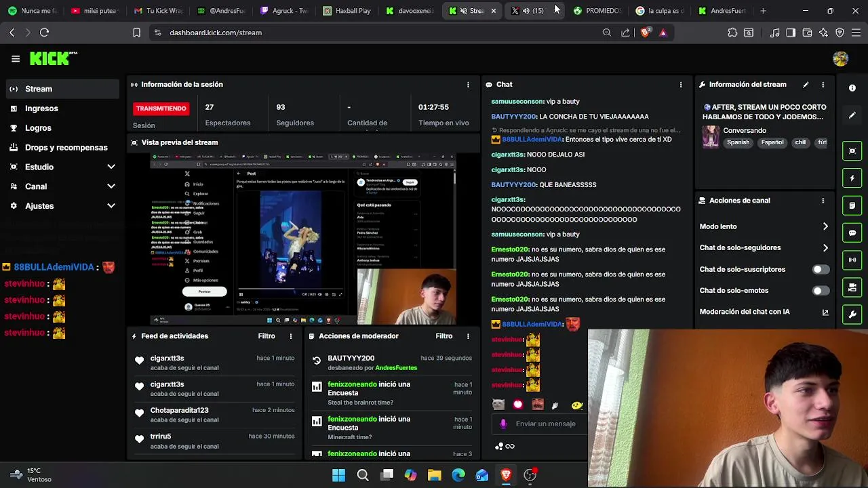Viewport: 868px width, 488px height.
Task: Click the camera-frame icon in right sidebar
Action: [x=852, y=150]
